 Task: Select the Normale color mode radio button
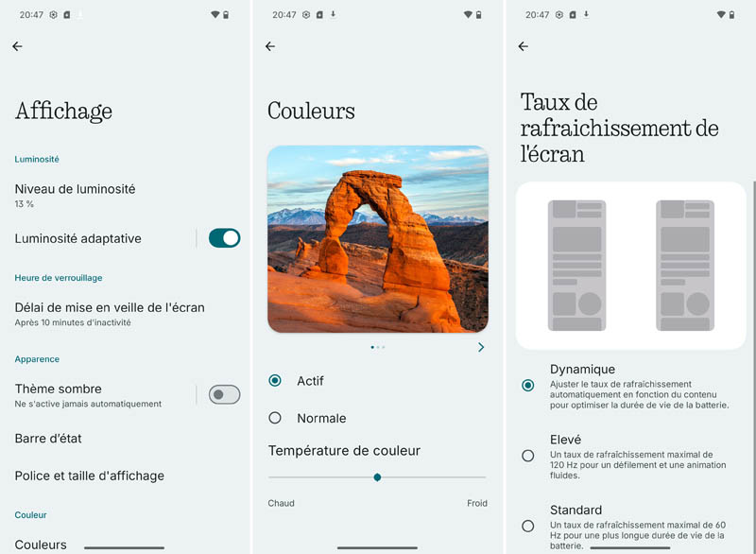tap(275, 418)
